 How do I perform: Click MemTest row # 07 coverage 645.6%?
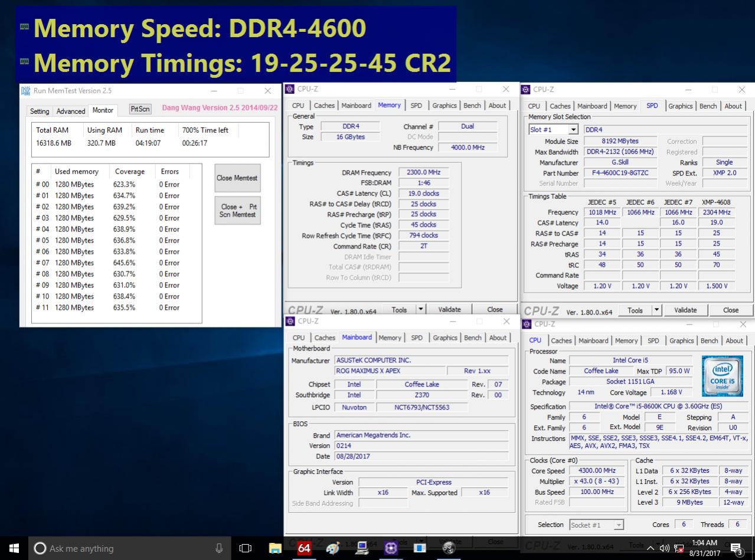pyautogui.click(x=124, y=263)
